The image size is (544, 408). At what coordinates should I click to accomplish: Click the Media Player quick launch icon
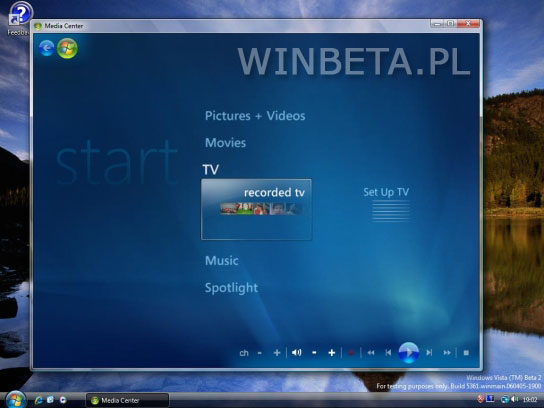click(63, 400)
